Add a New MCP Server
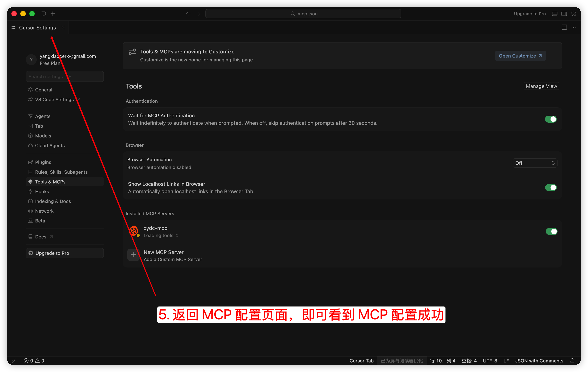 342,256
